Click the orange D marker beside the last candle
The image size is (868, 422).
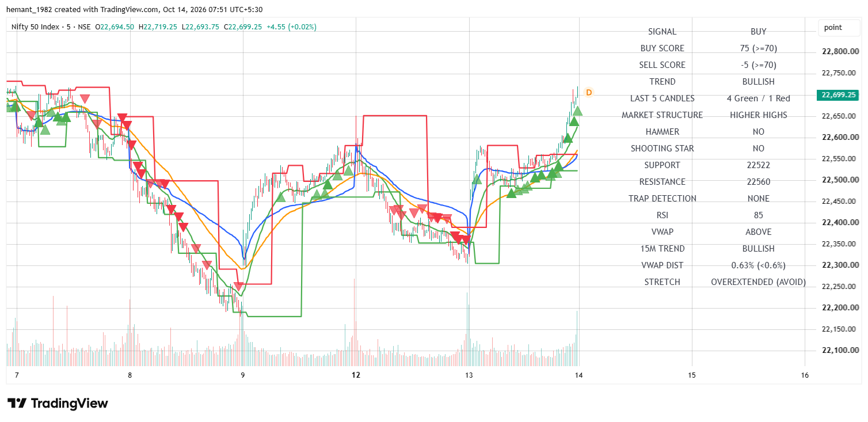point(588,92)
